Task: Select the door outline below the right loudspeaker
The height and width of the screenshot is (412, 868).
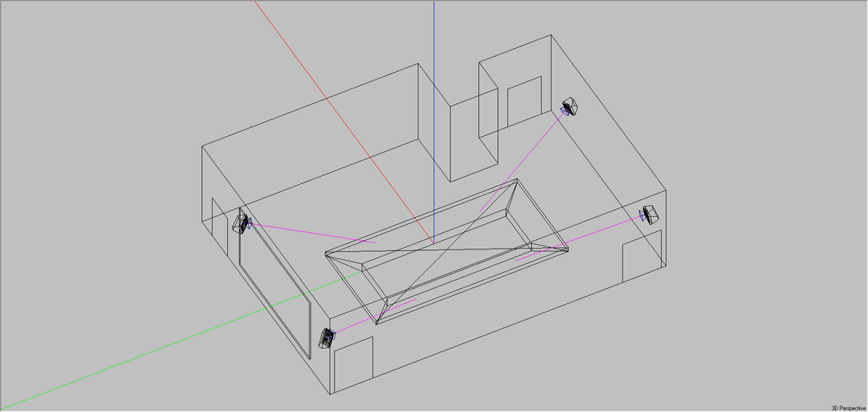Action: point(642,261)
